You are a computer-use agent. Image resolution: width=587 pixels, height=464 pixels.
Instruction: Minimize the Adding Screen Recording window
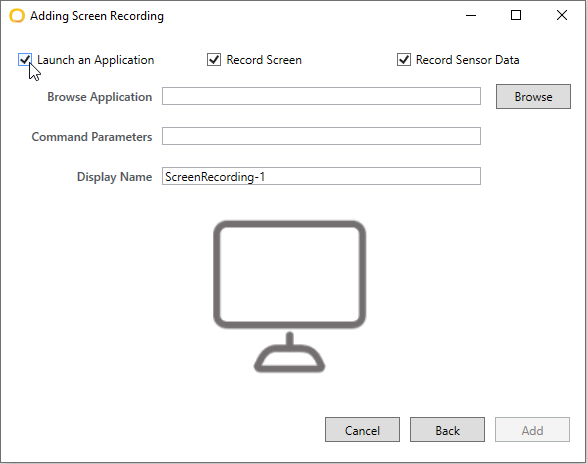tap(471, 15)
